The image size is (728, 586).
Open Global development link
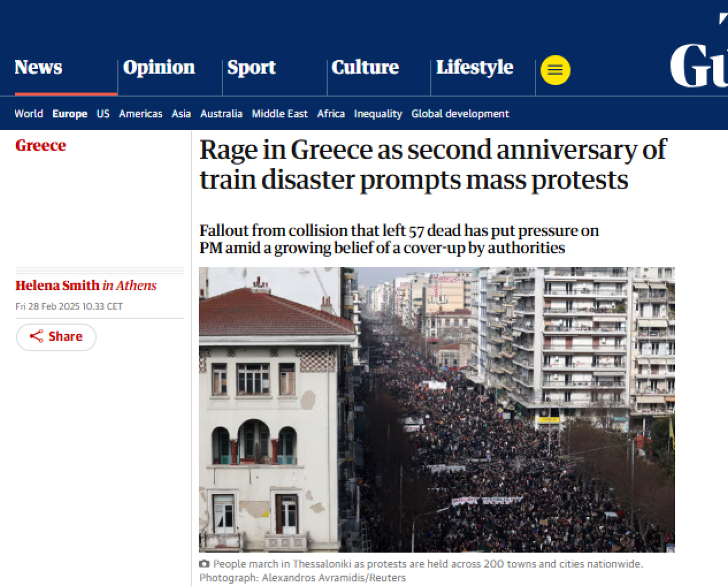click(x=460, y=114)
